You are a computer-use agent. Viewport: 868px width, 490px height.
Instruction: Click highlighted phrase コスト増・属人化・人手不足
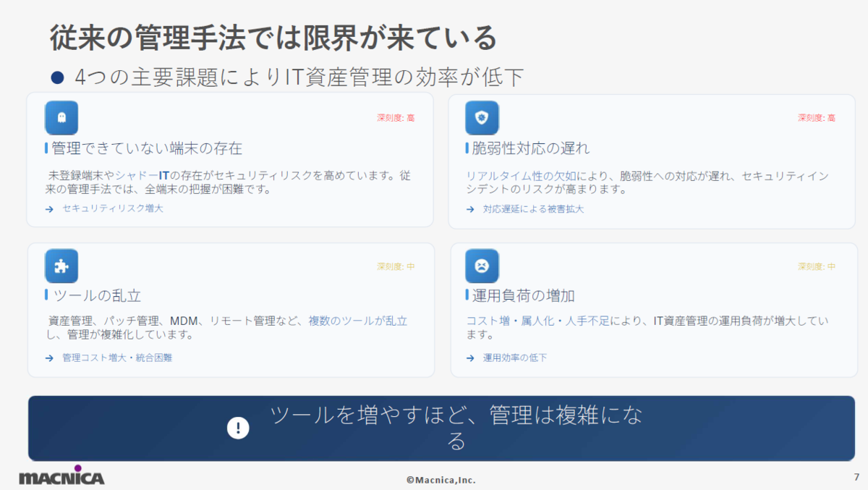click(539, 321)
